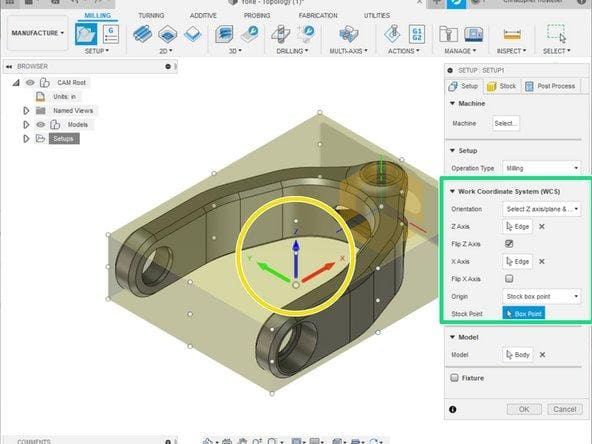This screenshot has height=444, width=592.
Task: Select the Multi-Axis toolpath icon
Action: point(348,34)
